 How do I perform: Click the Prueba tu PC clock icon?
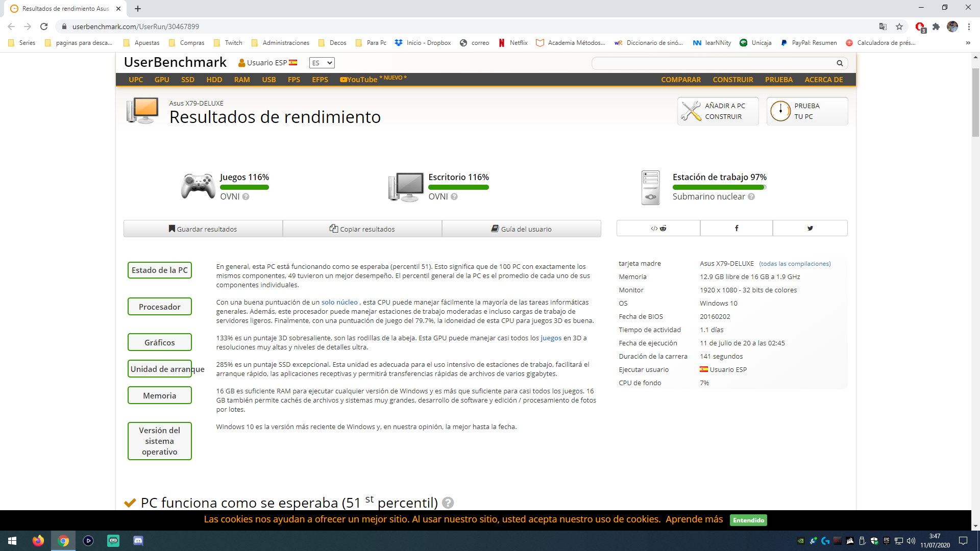click(780, 111)
